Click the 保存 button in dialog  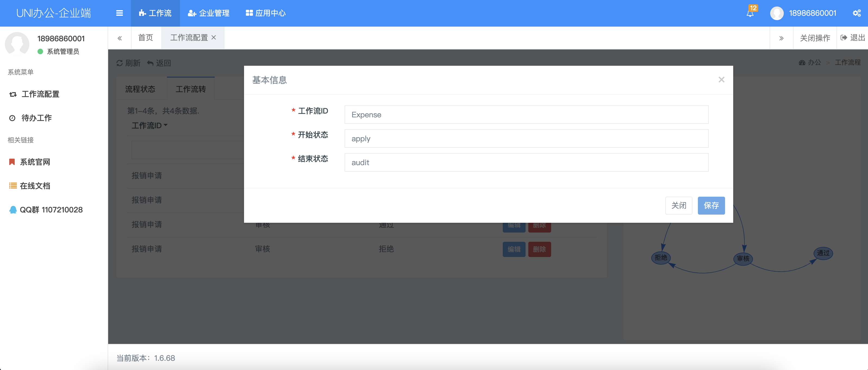(x=711, y=205)
